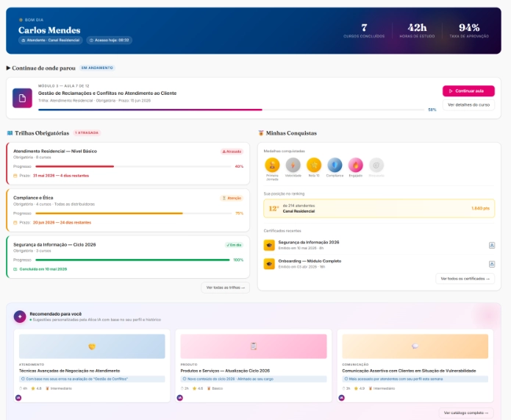Click the 94% taxa de aprovação stat
Image resolution: width=511 pixels, height=420 pixels.
tap(469, 31)
